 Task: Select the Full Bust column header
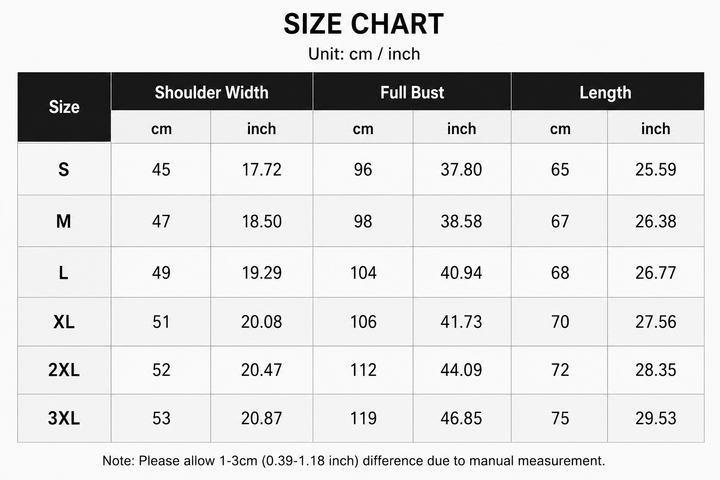pyautogui.click(x=412, y=92)
